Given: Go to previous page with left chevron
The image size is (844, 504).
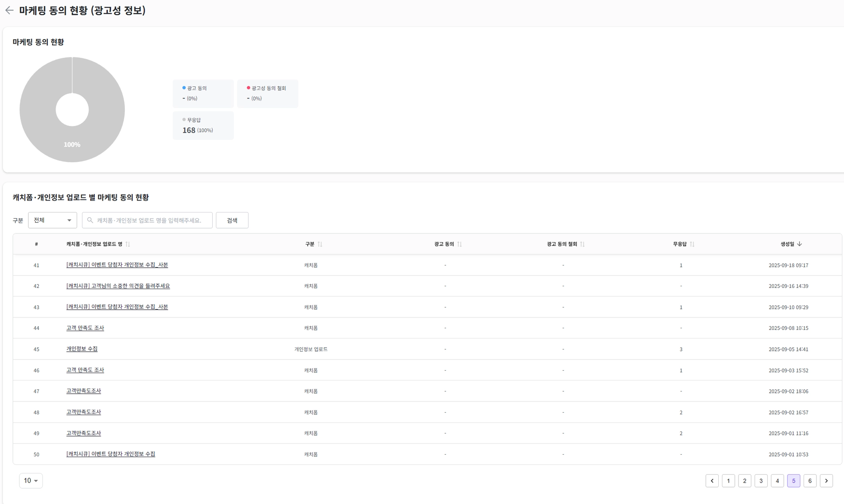Looking at the screenshot, I should [x=712, y=481].
